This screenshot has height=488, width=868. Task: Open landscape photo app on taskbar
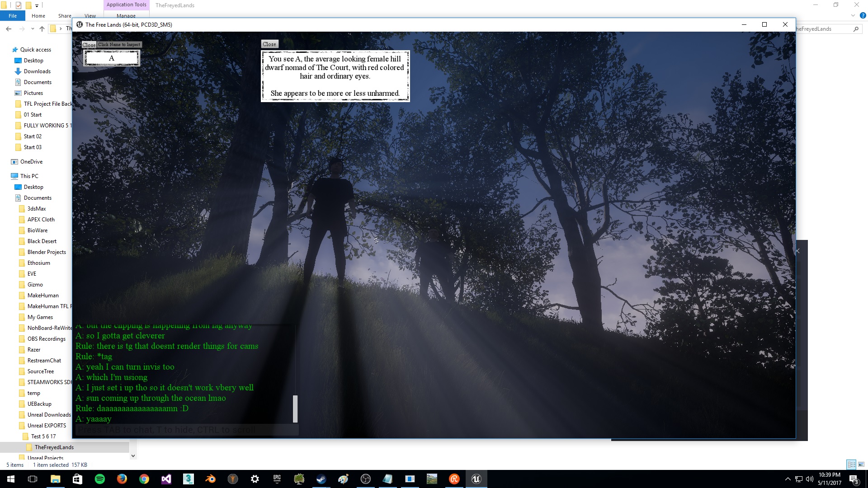coord(432,479)
